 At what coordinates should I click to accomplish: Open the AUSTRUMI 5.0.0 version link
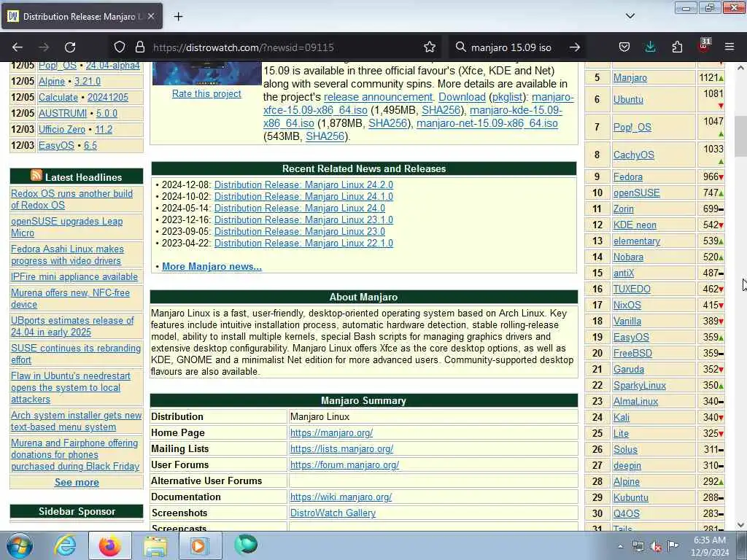(x=107, y=113)
